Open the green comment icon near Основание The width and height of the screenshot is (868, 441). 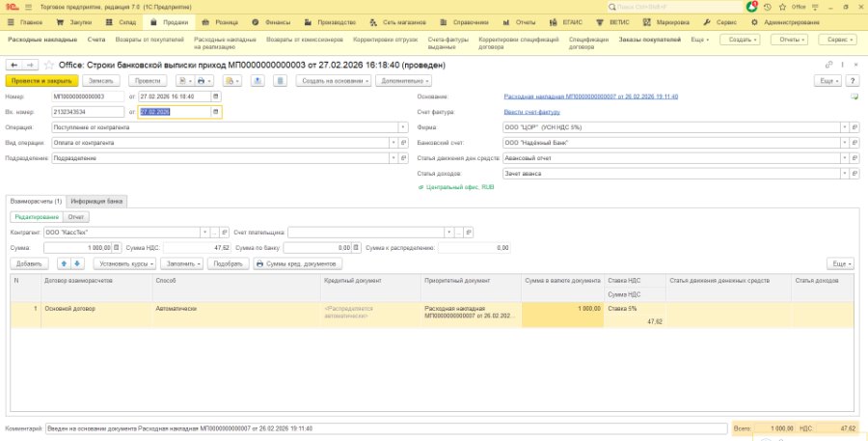coord(855,96)
